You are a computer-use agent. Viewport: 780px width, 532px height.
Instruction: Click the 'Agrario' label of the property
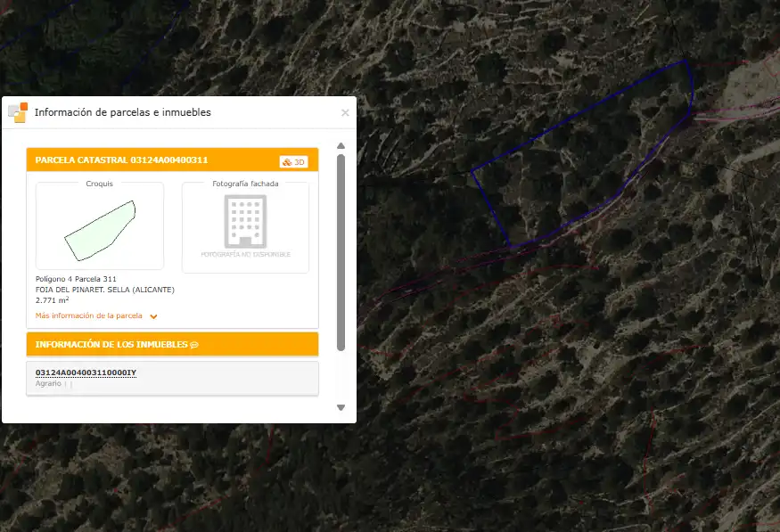(48, 383)
